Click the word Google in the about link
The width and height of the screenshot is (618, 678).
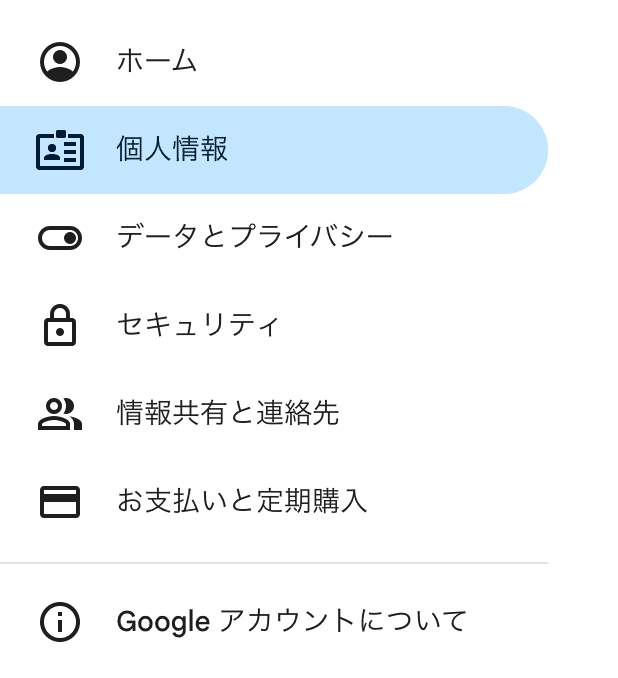pos(163,622)
